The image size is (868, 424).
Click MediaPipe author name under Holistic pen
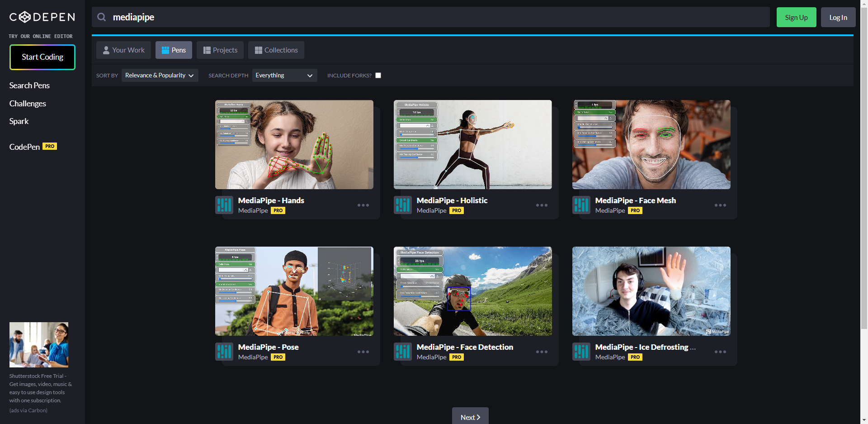tap(432, 210)
